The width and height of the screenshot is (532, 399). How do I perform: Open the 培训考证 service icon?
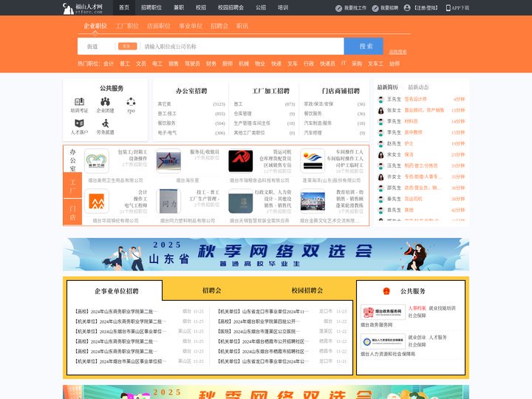[x=79, y=101]
